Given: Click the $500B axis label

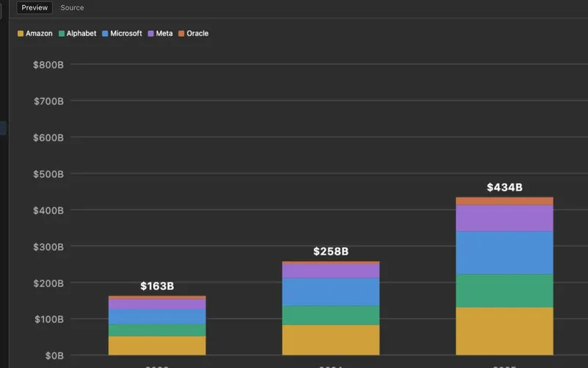Looking at the screenshot, I should coord(49,174).
